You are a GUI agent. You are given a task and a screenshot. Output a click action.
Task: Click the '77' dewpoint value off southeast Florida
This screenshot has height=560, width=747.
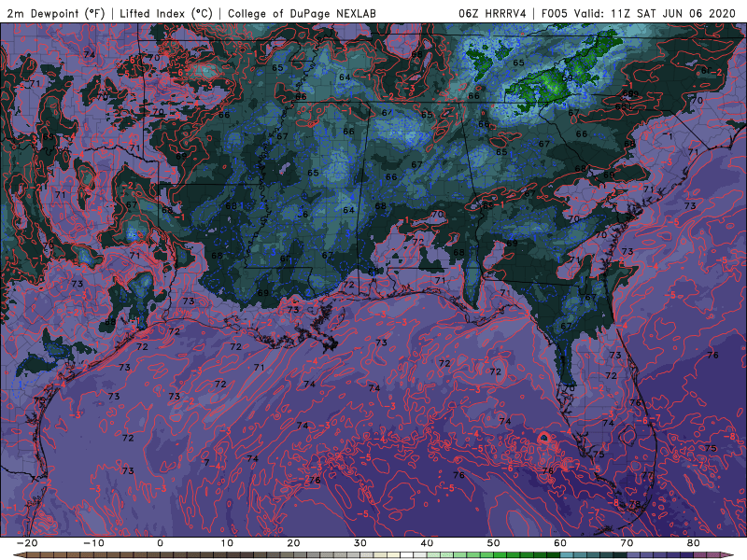(647, 475)
